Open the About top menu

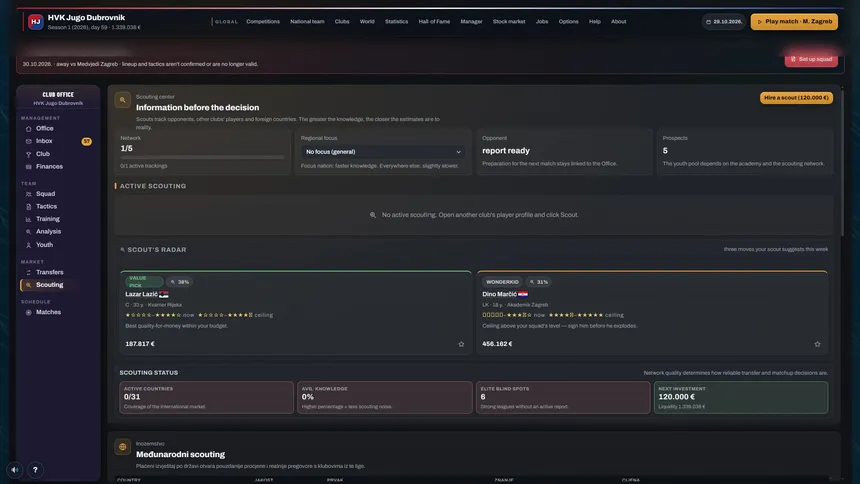point(618,21)
